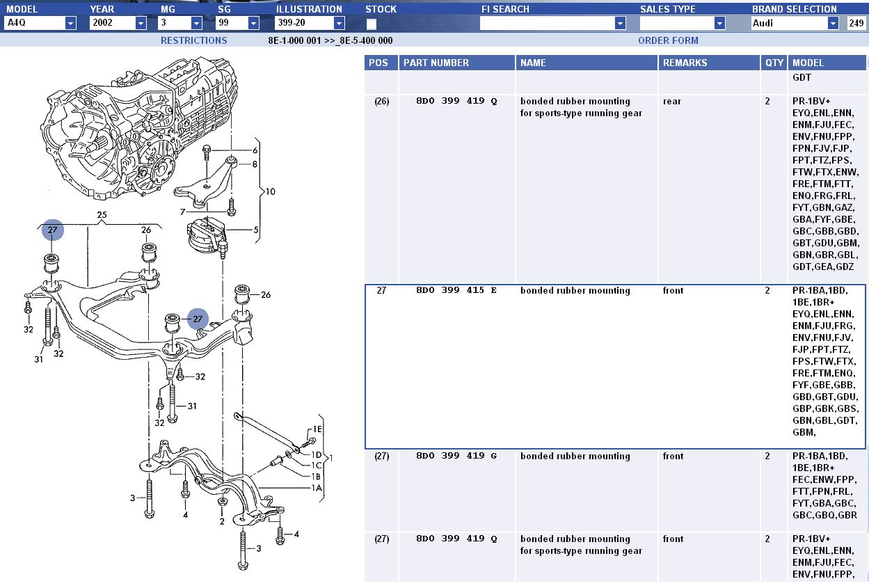Click callout 10 beside the transmission mount bracket
The height and width of the screenshot is (588, 869).
(x=271, y=191)
